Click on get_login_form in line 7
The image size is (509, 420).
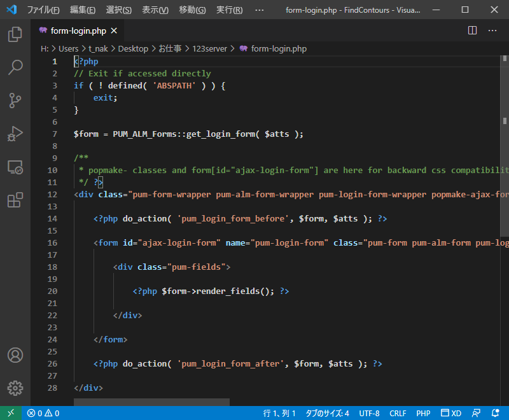(x=220, y=134)
